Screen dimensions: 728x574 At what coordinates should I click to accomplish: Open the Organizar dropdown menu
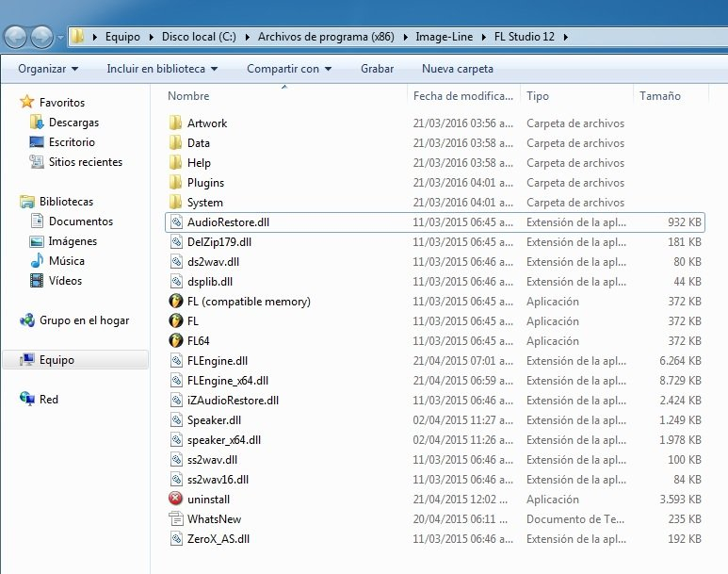[47, 69]
